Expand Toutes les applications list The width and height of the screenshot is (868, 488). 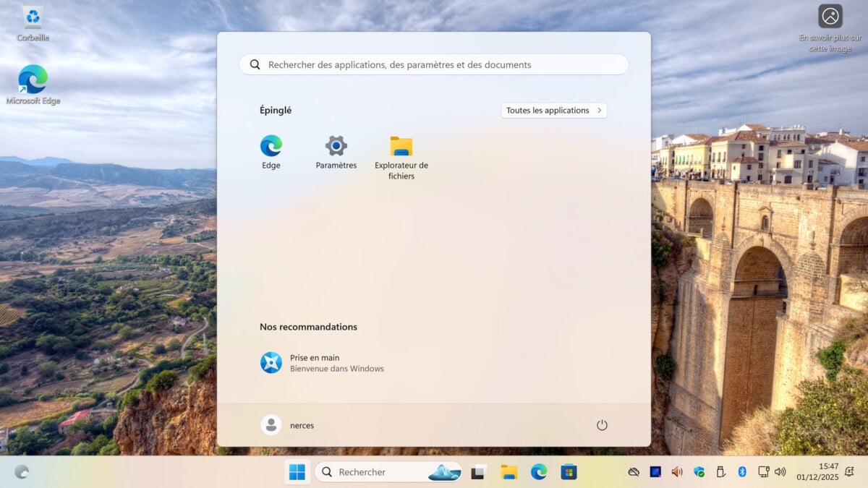[554, 111]
